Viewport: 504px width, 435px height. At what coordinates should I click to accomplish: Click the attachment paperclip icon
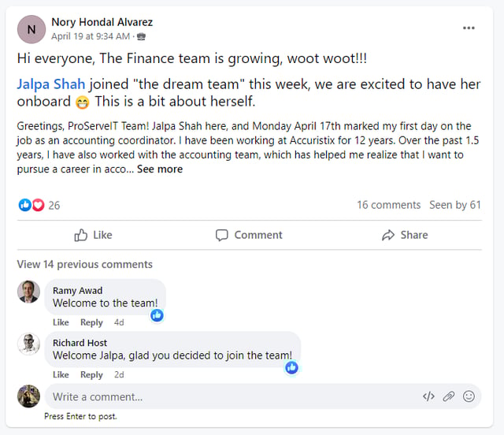(449, 396)
